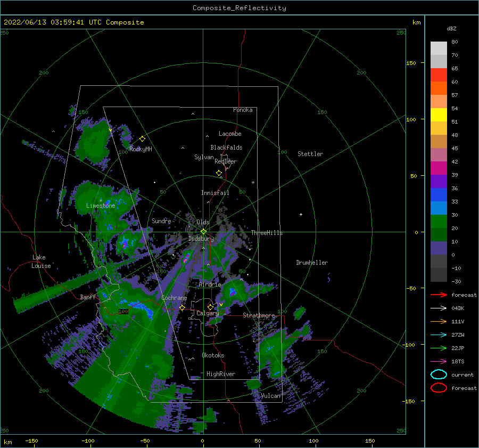This screenshot has width=479, height=448.
Task: Select the HighRiver label
Action: click(x=221, y=374)
